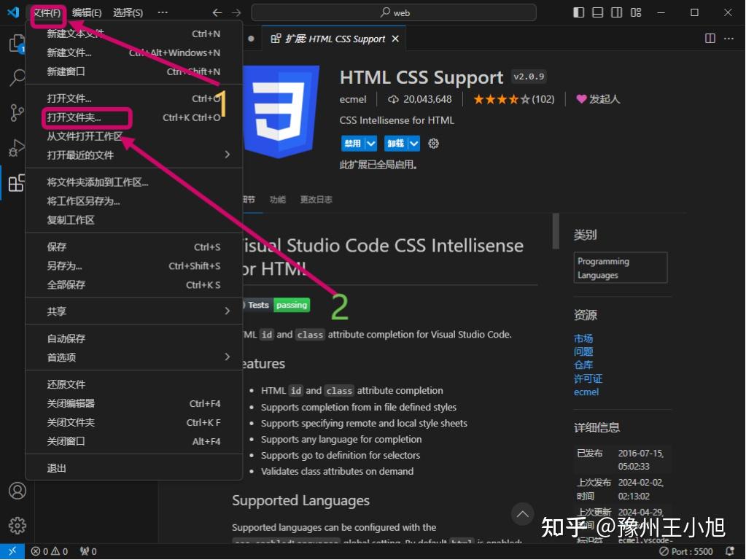This screenshot has width=746, height=560.
Task: Open the extension settings gear beside 卸载
Action: (x=433, y=143)
